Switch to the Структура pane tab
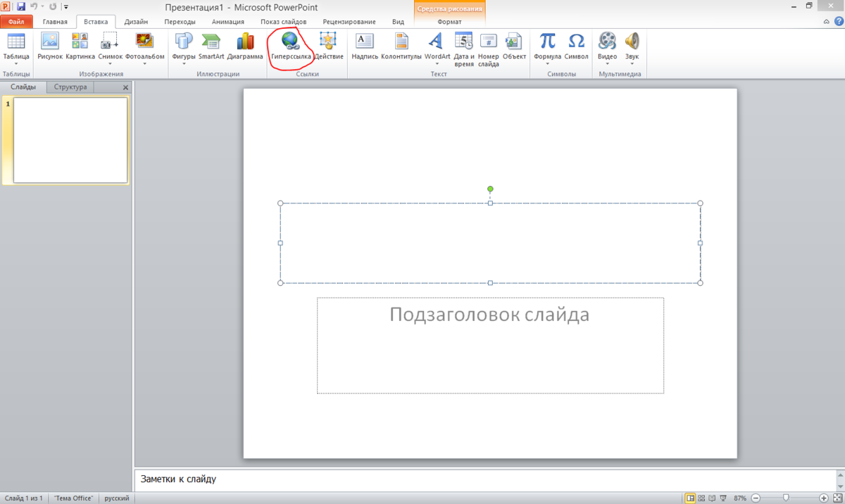Screen dimensions: 845x504 pyautogui.click(x=70, y=87)
